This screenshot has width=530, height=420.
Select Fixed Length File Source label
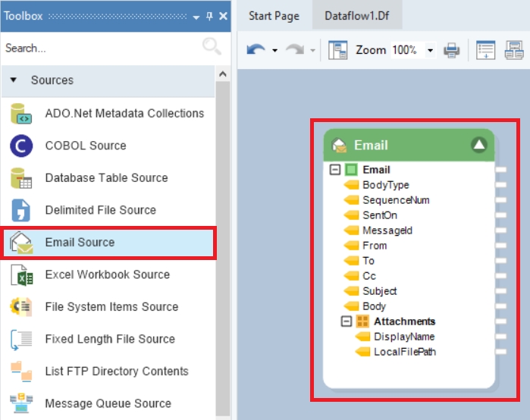(x=110, y=339)
